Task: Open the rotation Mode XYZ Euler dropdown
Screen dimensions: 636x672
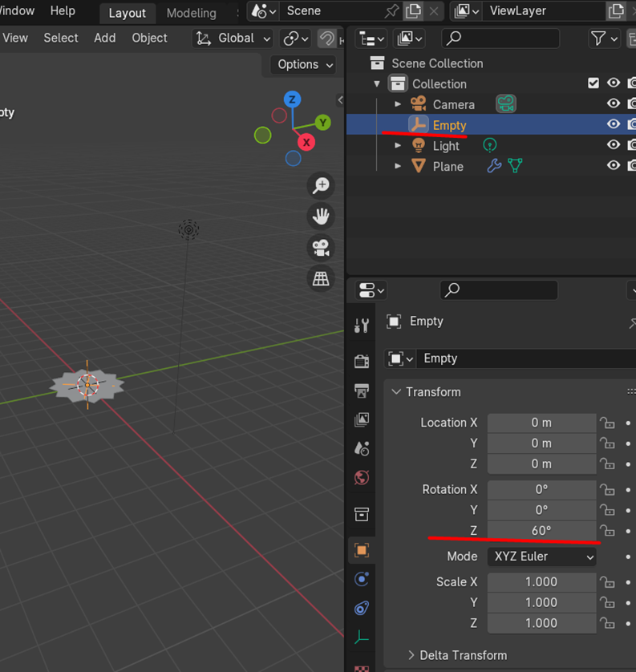Action: [541, 557]
